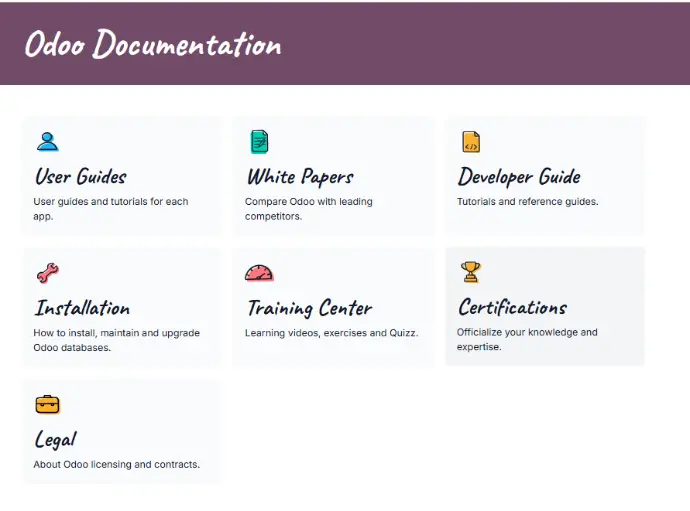
Task: Click the User Guides person icon
Action: pyautogui.click(x=47, y=142)
